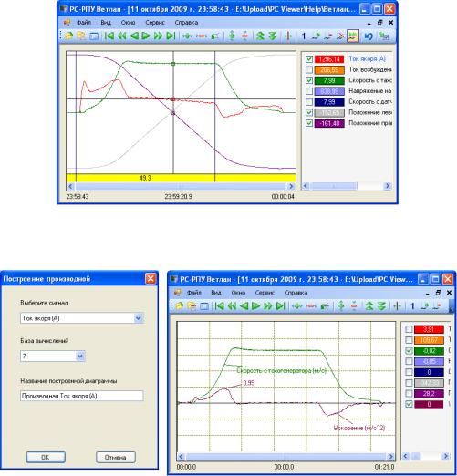
Task: Jump to start in the bottom window toolbar
Action: click(x=219, y=306)
